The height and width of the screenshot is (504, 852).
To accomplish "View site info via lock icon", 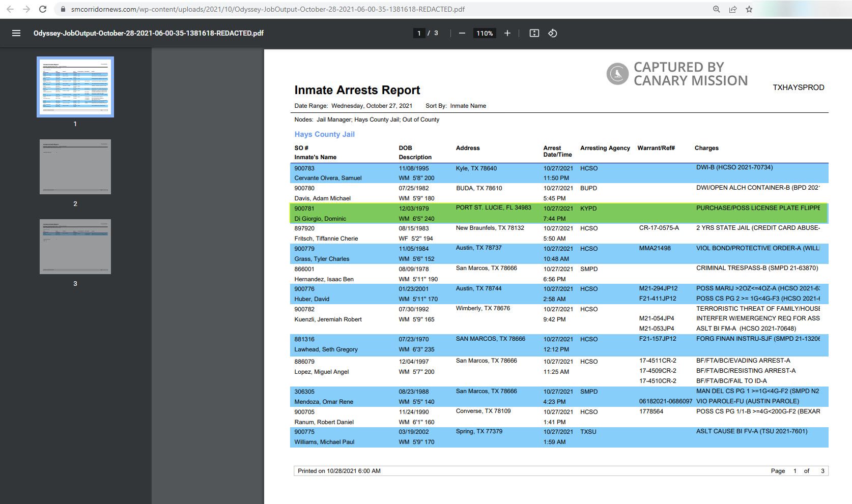I will coord(63,9).
